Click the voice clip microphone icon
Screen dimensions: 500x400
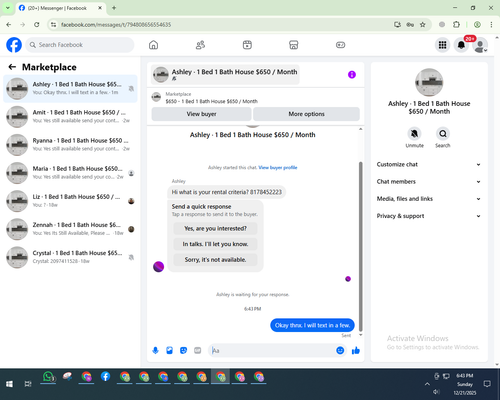155,350
